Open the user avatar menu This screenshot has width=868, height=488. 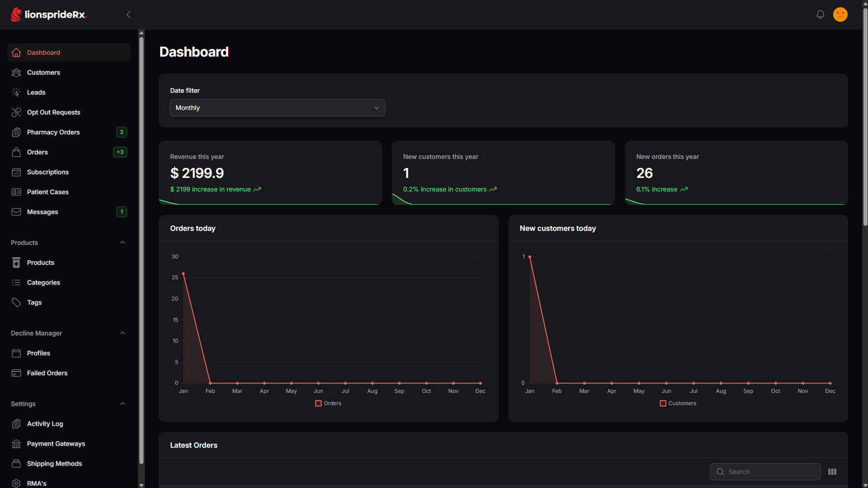840,14
